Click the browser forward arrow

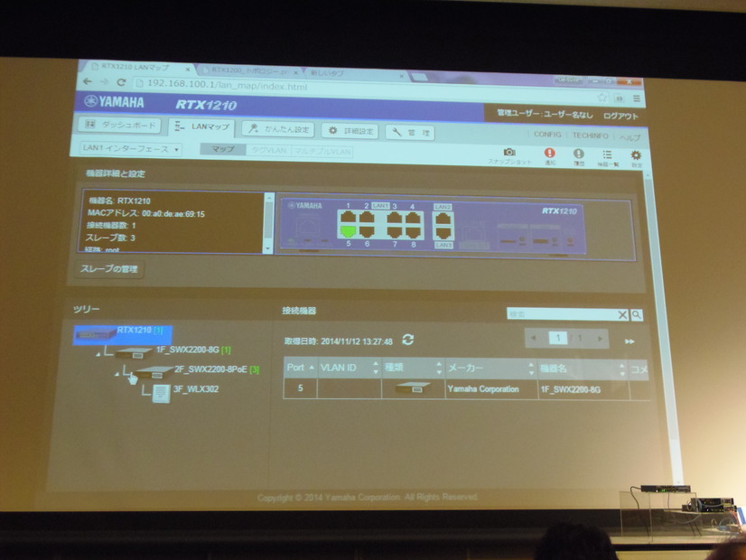click(104, 82)
